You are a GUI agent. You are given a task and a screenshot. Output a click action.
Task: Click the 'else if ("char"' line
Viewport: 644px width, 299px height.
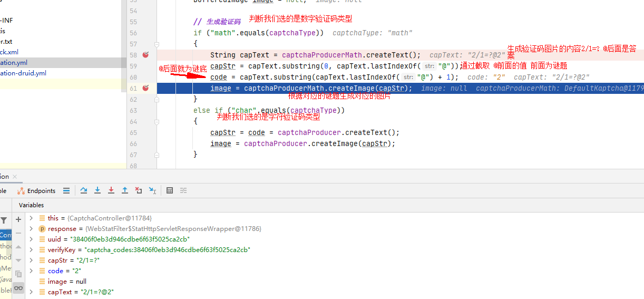tap(269, 110)
